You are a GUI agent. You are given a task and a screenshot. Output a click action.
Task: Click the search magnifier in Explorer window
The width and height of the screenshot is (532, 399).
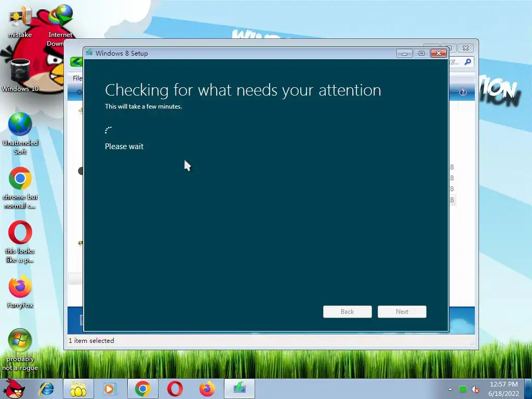[468, 62]
